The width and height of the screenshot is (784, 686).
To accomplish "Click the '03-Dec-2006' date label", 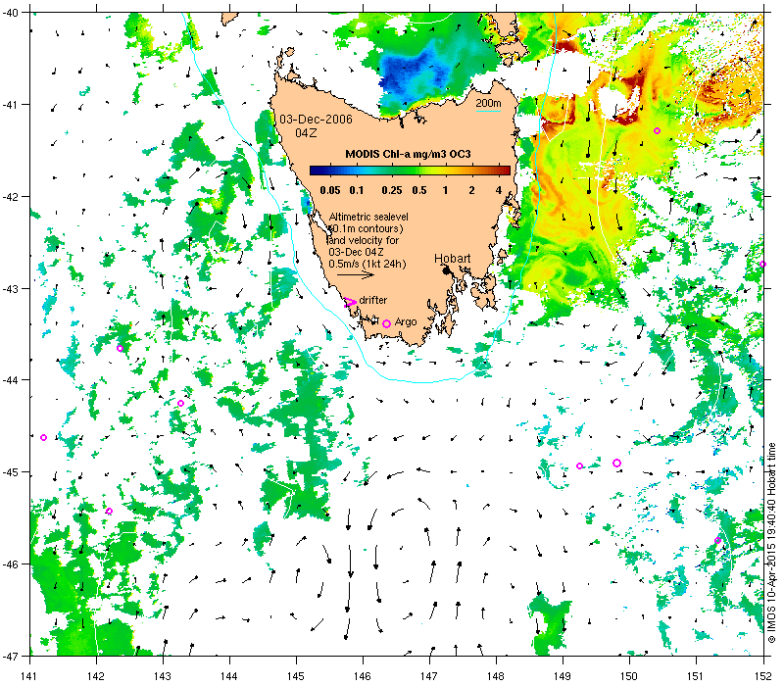I will (x=316, y=119).
